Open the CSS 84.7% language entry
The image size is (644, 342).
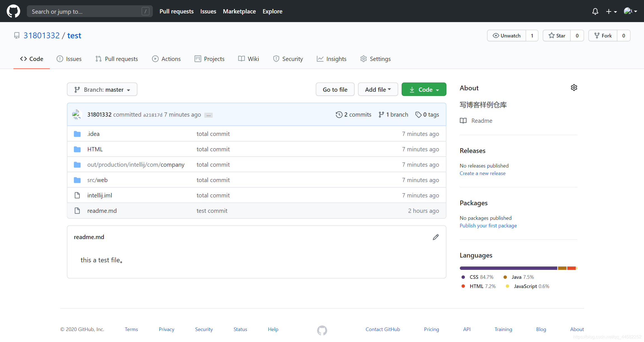tap(477, 277)
